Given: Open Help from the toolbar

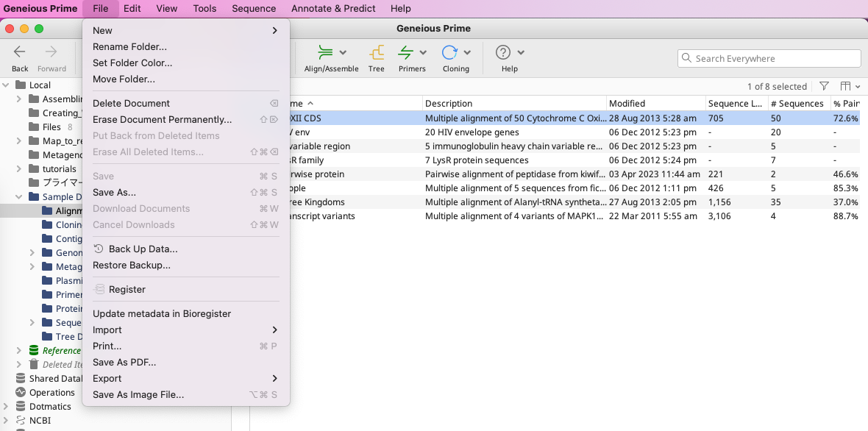Looking at the screenshot, I should (x=503, y=53).
